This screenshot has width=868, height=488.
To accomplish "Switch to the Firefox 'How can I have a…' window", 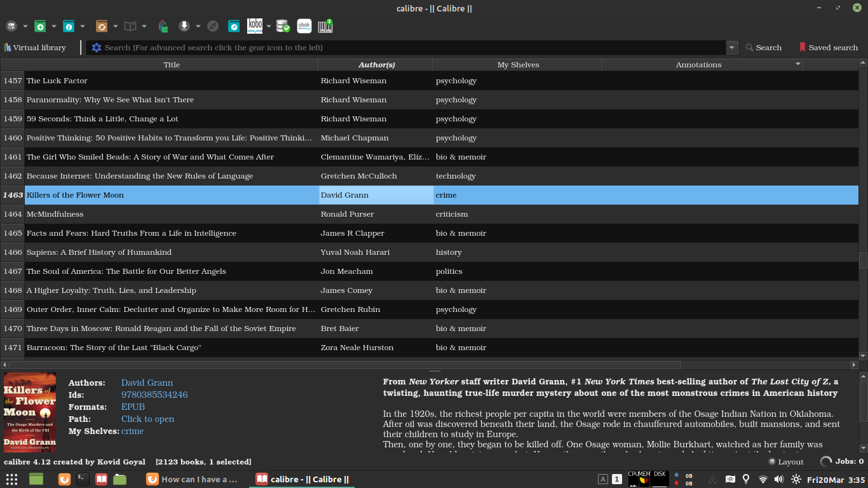I will point(191,479).
